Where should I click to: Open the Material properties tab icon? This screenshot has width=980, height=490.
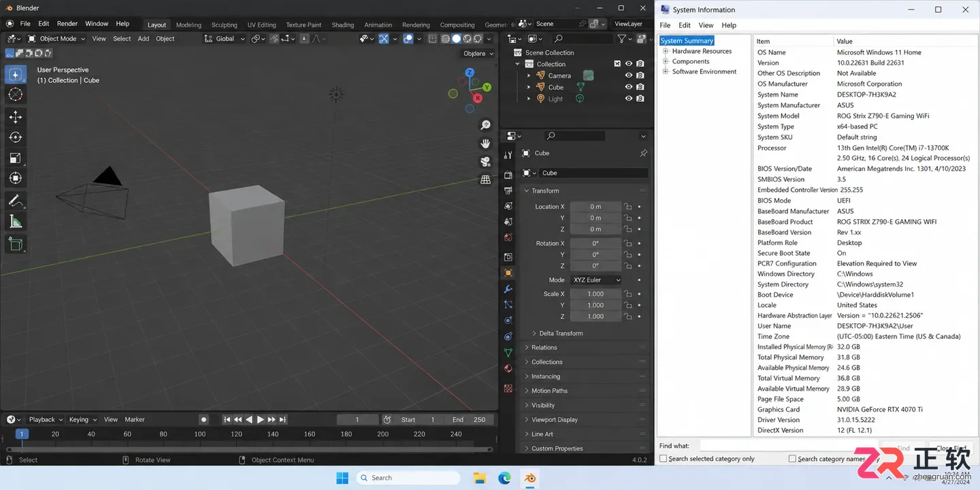pyautogui.click(x=508, y=369)
